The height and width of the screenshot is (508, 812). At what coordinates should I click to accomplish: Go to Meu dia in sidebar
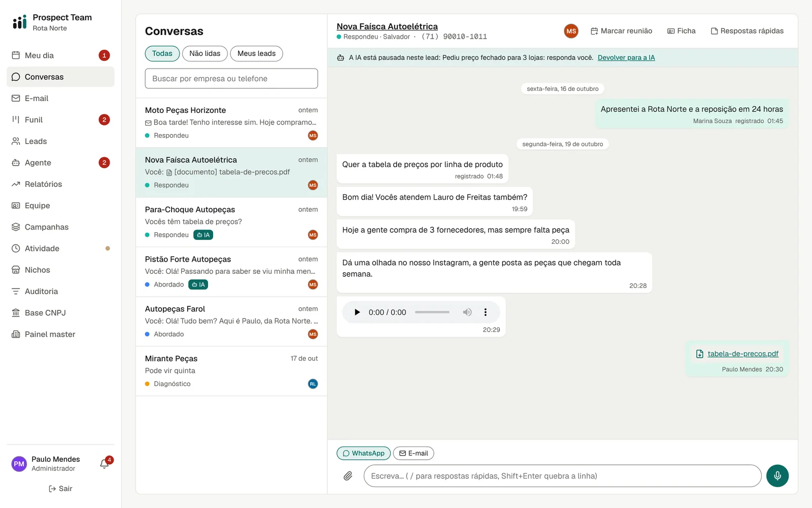click(60, 55)
